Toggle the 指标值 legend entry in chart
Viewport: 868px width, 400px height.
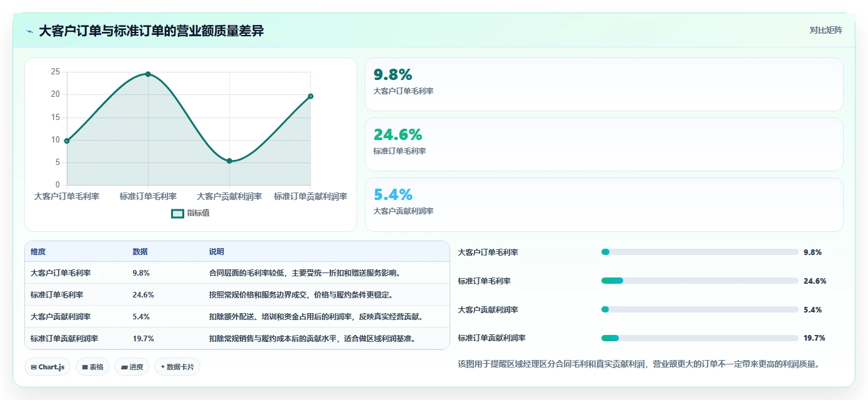(190, 213)
